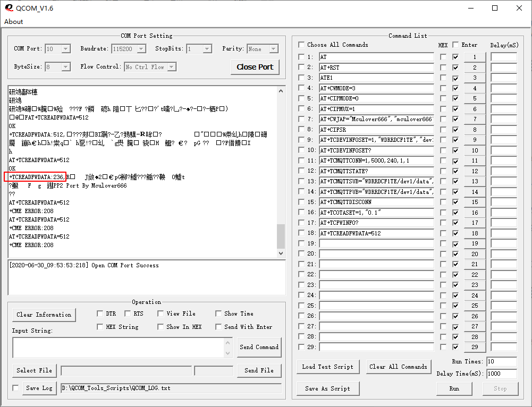
Task: Enable the RTS checkbox
Action: 128,313
